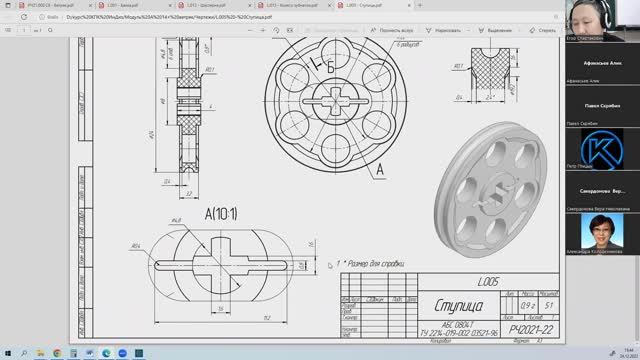Open the PDF search magnifier
Image resolution: width=640 pixels, height=360 pixels.
pyautogui.click(x=50, y=30)
